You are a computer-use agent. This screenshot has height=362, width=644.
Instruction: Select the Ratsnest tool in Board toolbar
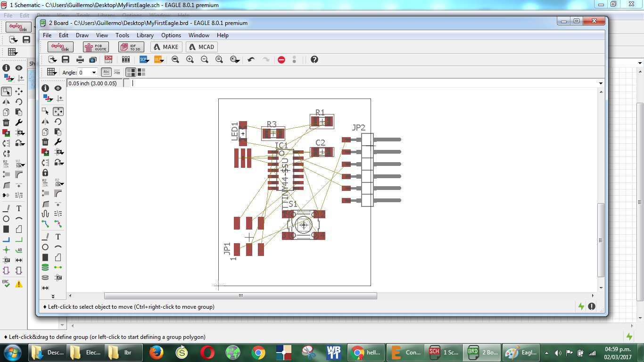[x=58, y=267]
